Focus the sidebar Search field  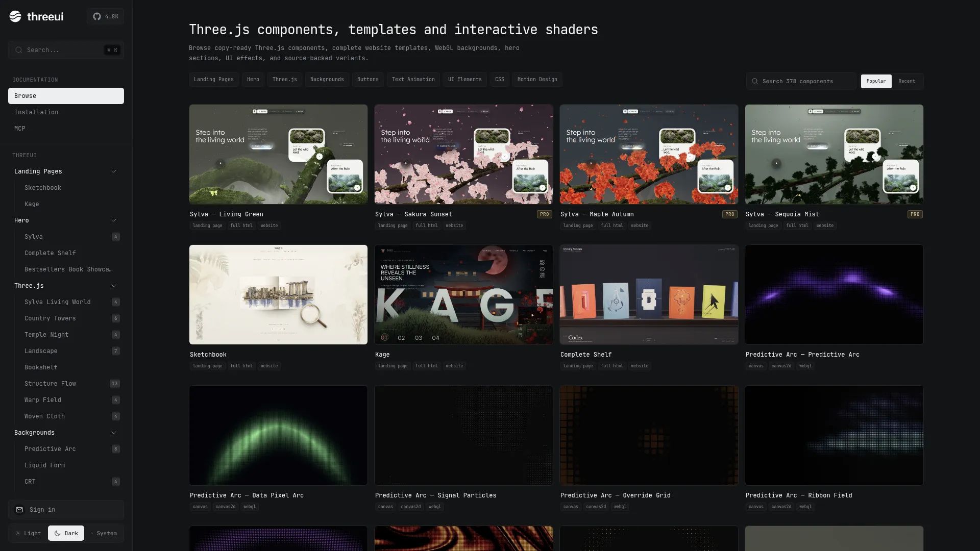tap(66, 50)
